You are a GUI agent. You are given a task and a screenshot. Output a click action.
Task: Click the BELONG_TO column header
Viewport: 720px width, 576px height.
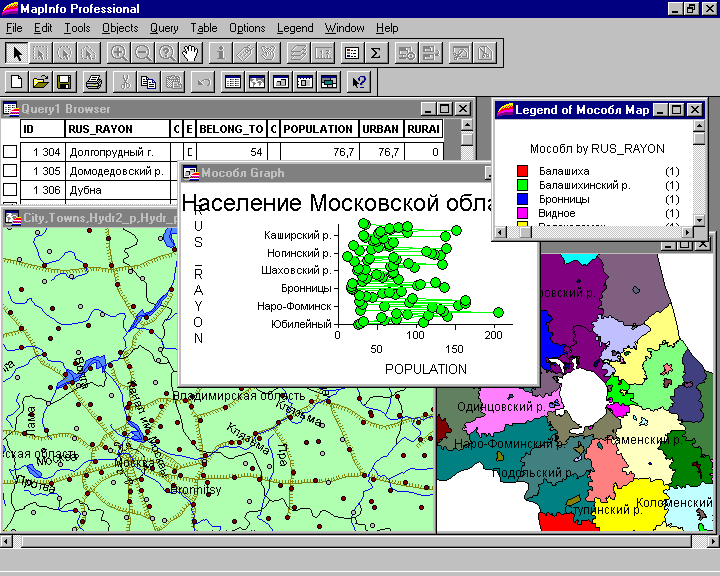click(231, 129)
